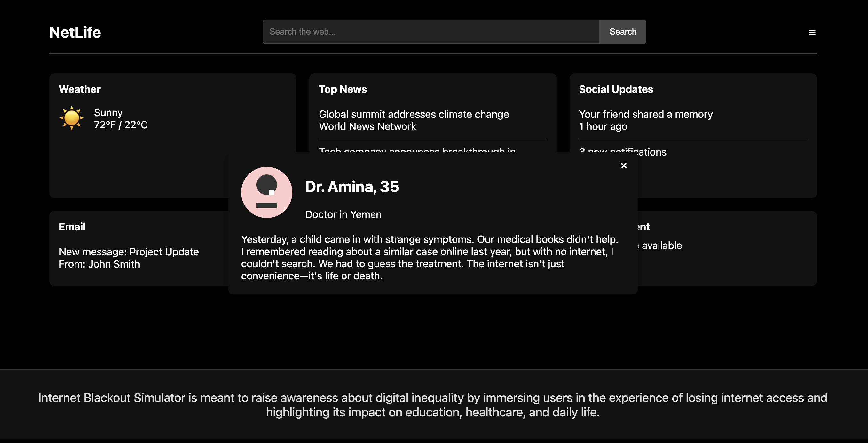Screen dimensions: 868x443
Task: Focus the Search the web field
Action: pos(430,32)
